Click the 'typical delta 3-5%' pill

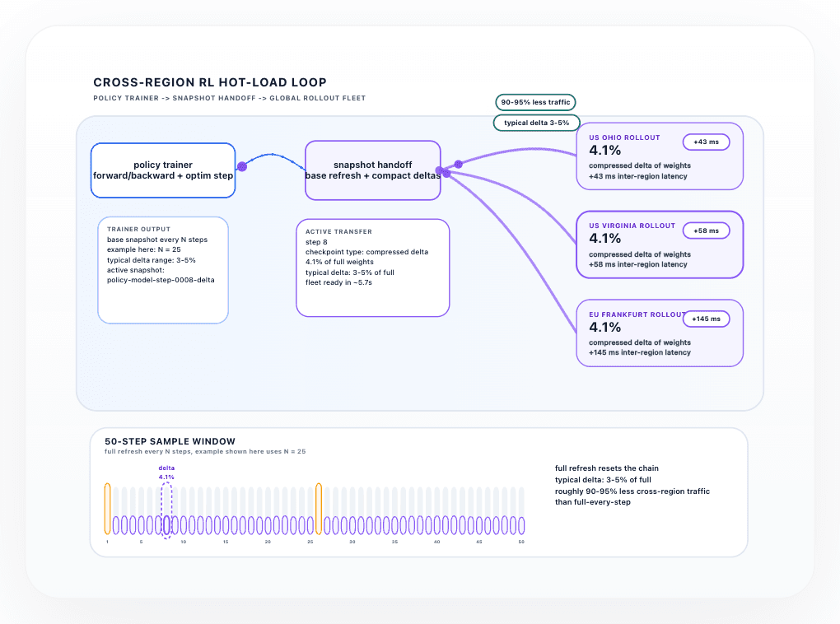click(536, 123)
